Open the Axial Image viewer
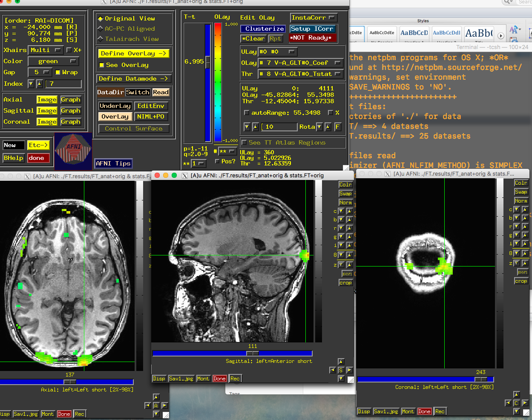 coord(47,99)
